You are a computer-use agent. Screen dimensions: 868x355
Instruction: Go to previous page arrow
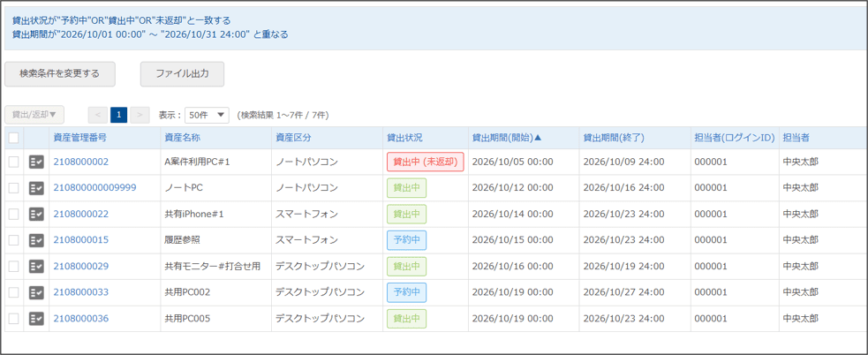[x=97, y=115]
